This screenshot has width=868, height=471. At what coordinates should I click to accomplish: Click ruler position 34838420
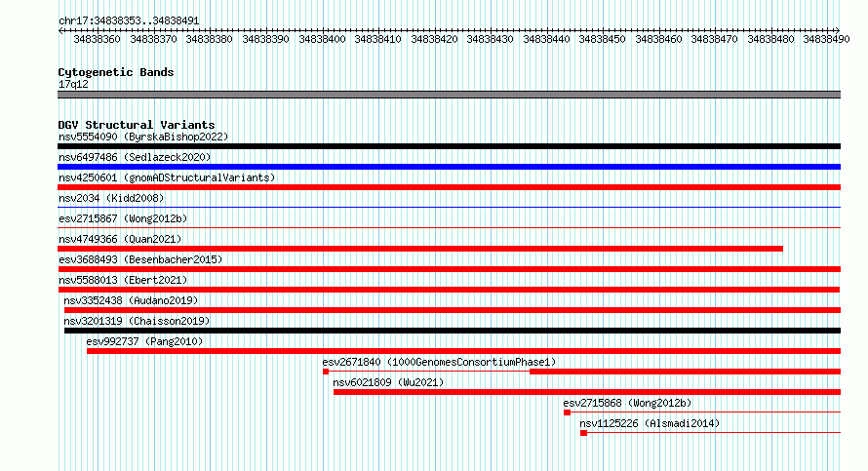tap(434, 39)
